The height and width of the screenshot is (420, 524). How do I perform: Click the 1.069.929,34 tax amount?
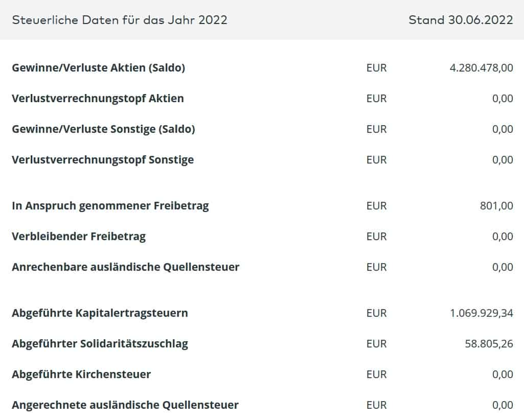482,313
